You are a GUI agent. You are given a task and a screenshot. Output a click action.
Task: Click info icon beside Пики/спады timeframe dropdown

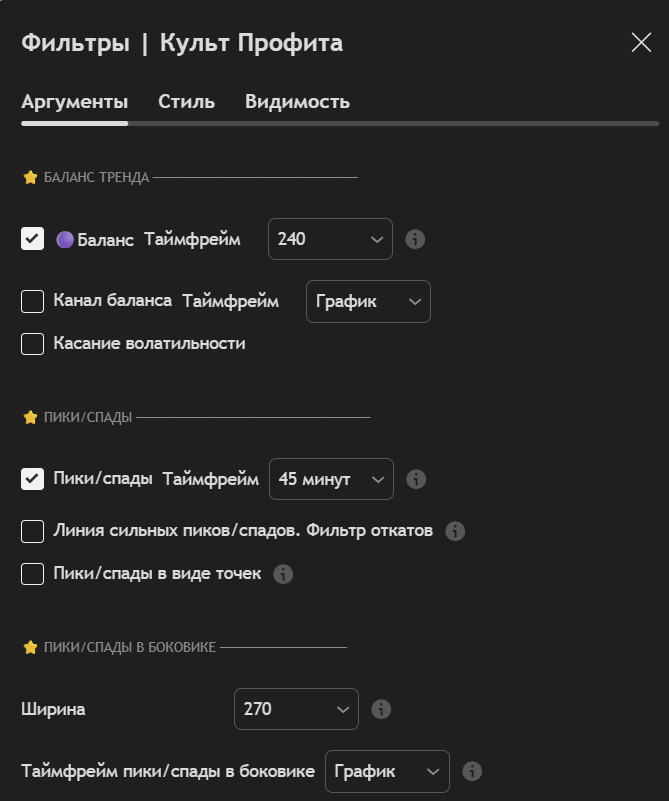(416, 479)
